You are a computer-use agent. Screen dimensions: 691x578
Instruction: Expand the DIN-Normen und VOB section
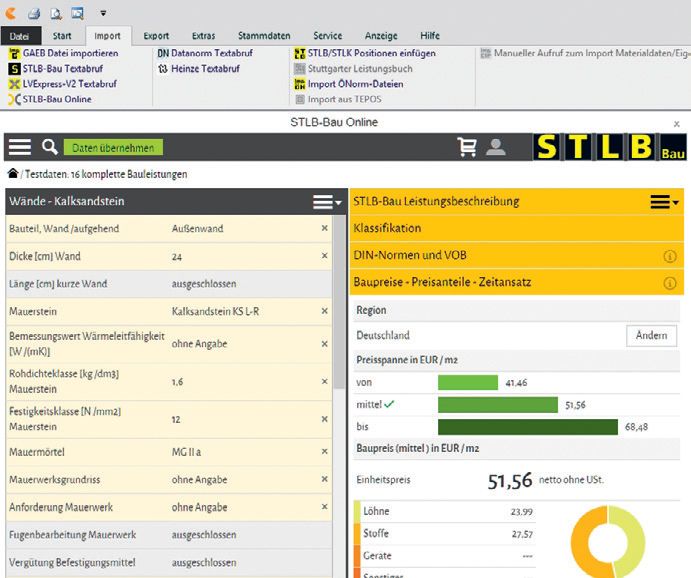[516, 256]
